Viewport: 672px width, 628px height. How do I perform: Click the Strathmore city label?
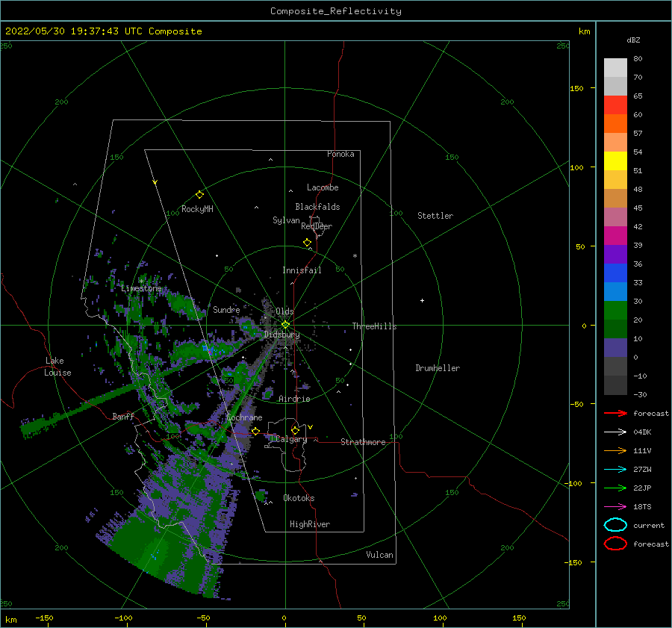pyautogui.click(x=363, y=442)
